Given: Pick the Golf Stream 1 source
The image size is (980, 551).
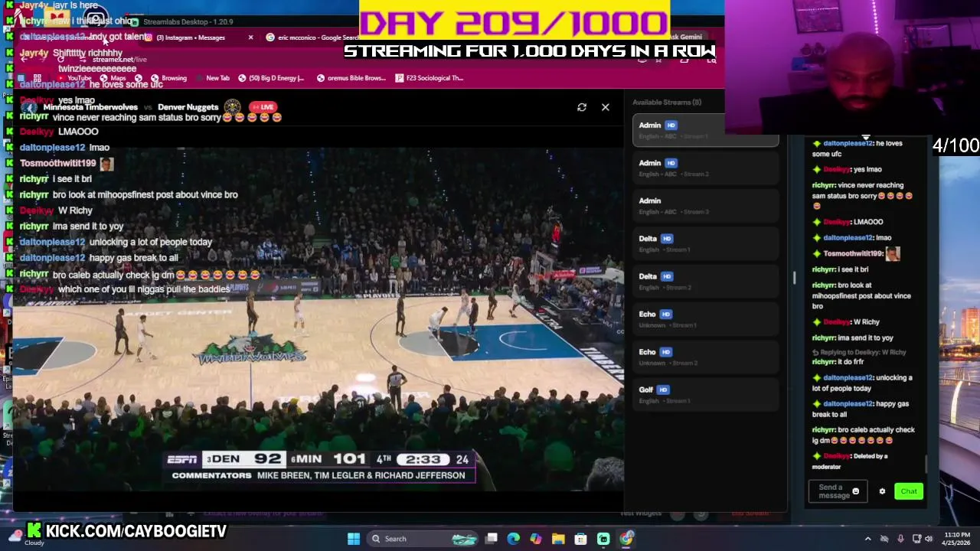Looking at the screenshot, I should [705, 394].
